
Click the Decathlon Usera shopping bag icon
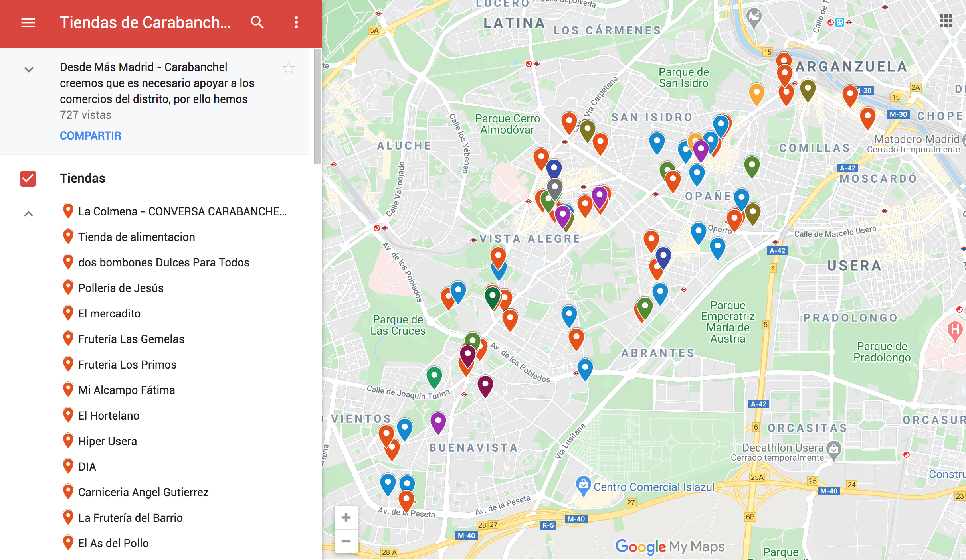(x=834, y=450)
